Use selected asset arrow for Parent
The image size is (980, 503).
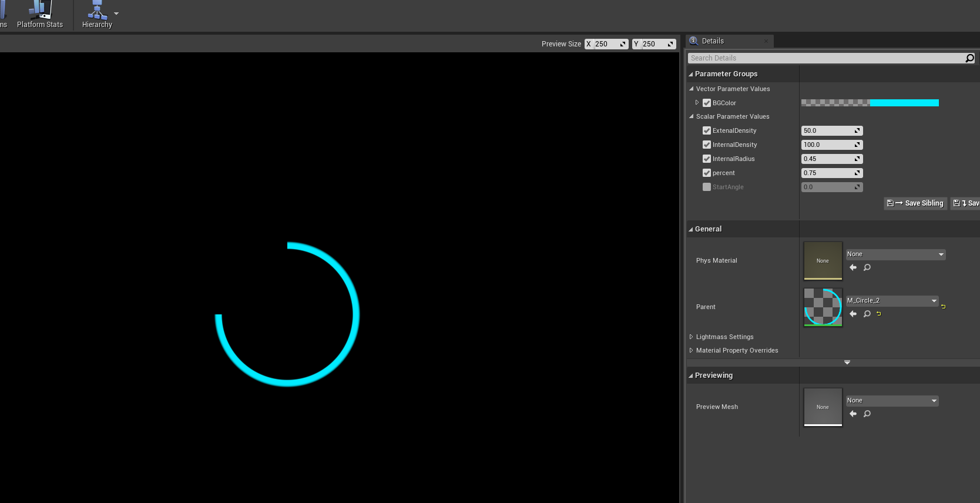[x=853, y=314]
